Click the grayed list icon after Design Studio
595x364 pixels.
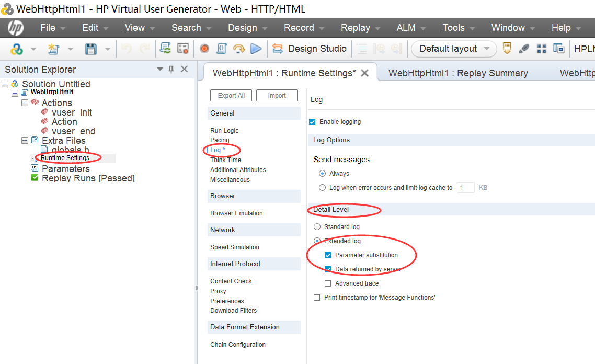tap(362, 49)
